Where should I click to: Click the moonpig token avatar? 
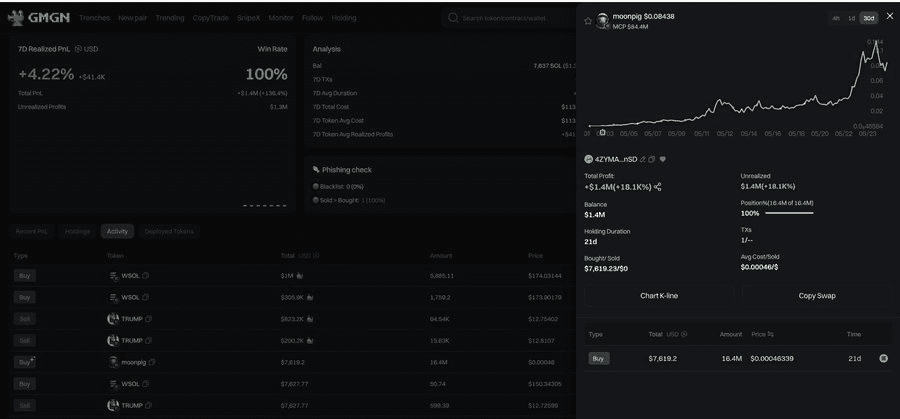(x=602, y=20)
